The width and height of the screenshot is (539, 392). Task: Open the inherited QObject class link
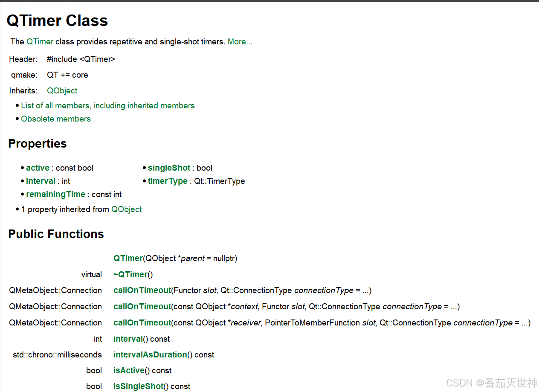pos(62,90)
